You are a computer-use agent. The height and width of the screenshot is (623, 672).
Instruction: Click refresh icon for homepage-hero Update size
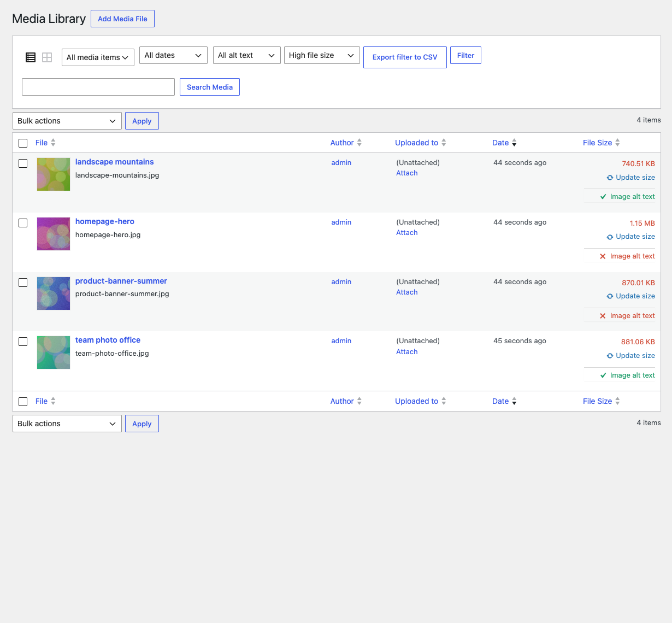[x=610, y=237]
